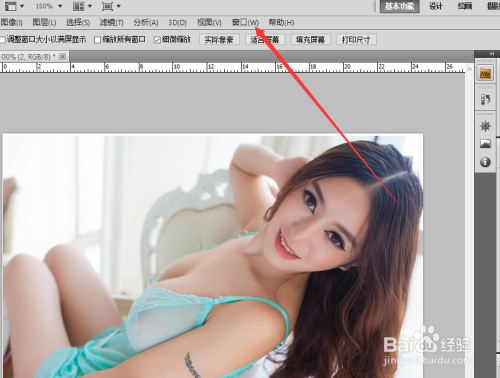Open the 窗口(W) menu

(x=245, y=22)
